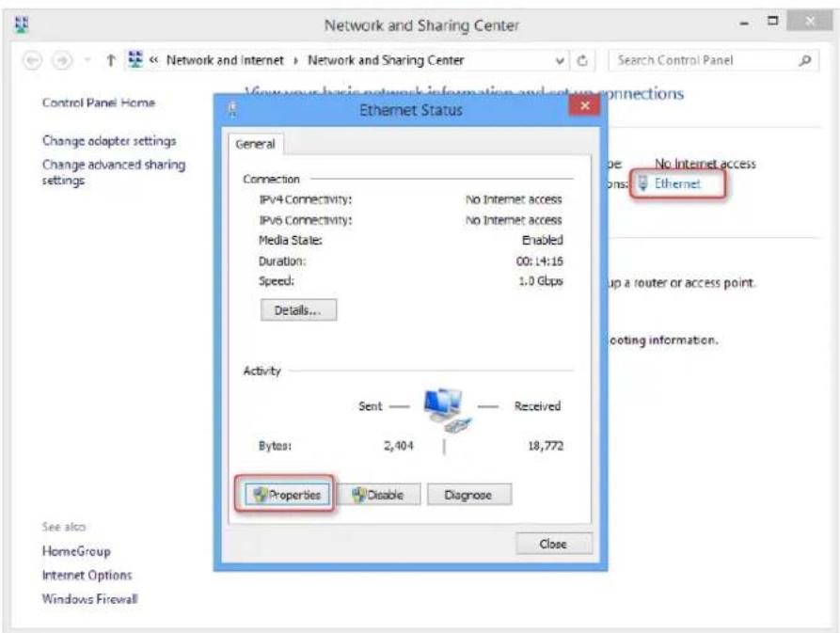Go up one level with Up arrow
This screenshot has width=840, height=633.
110,60
